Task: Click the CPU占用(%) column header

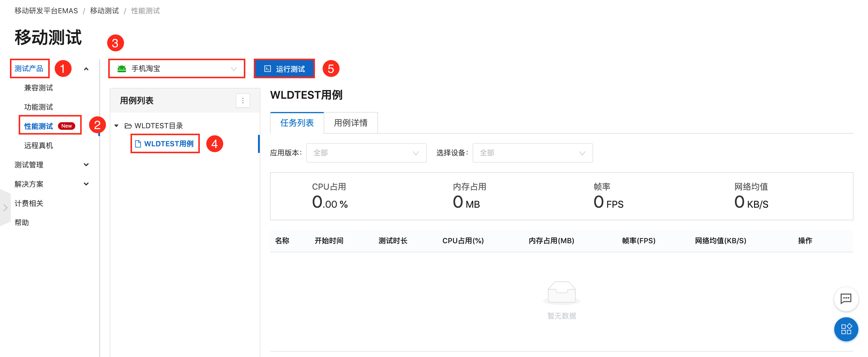Action: point(463,241)
